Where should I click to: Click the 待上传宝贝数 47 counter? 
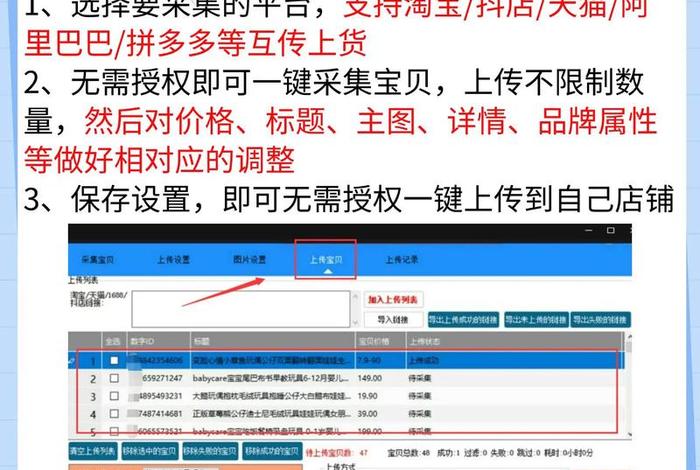(x=337, y=453)
